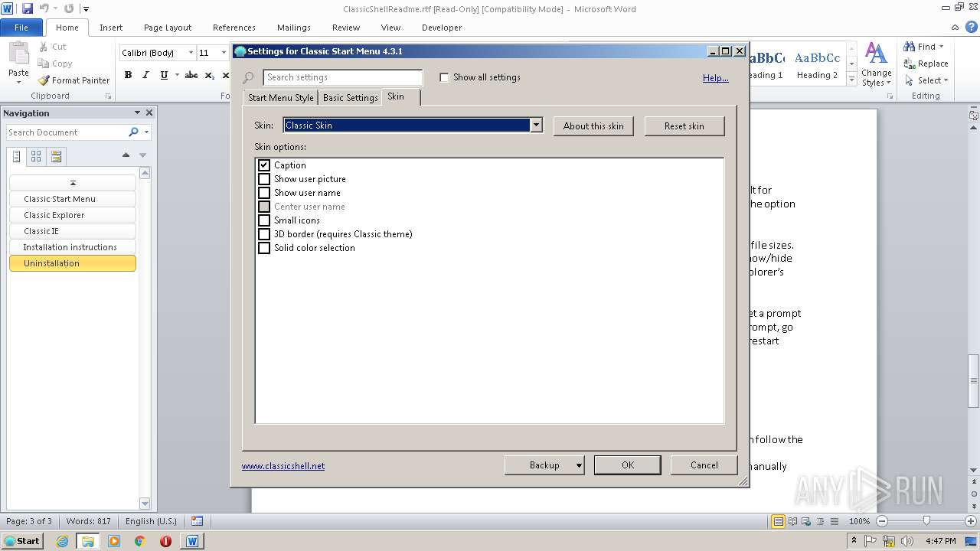Enable Small icons skin option
This screenshot has width=980, height=551.
tap(264, 220)
